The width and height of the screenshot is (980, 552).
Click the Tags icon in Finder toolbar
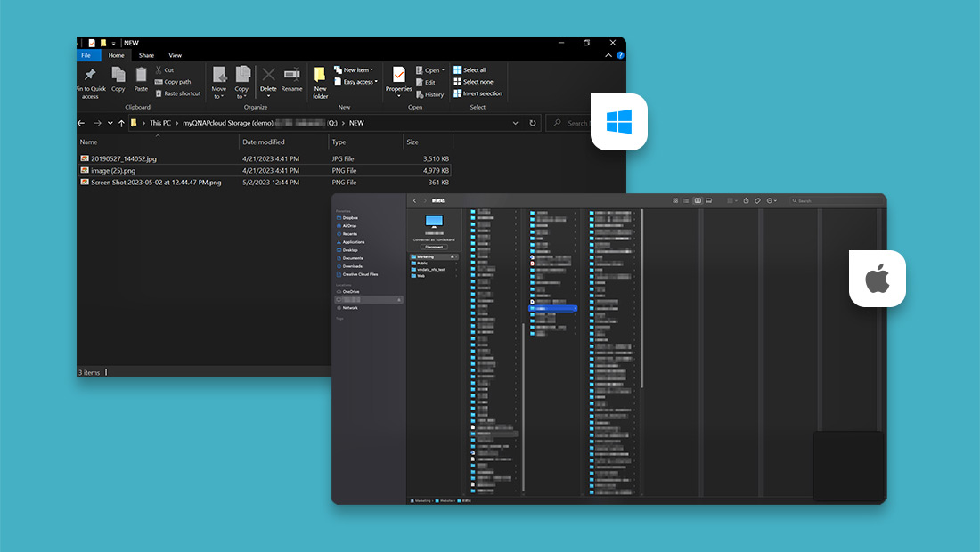click(x=757, y=200)
